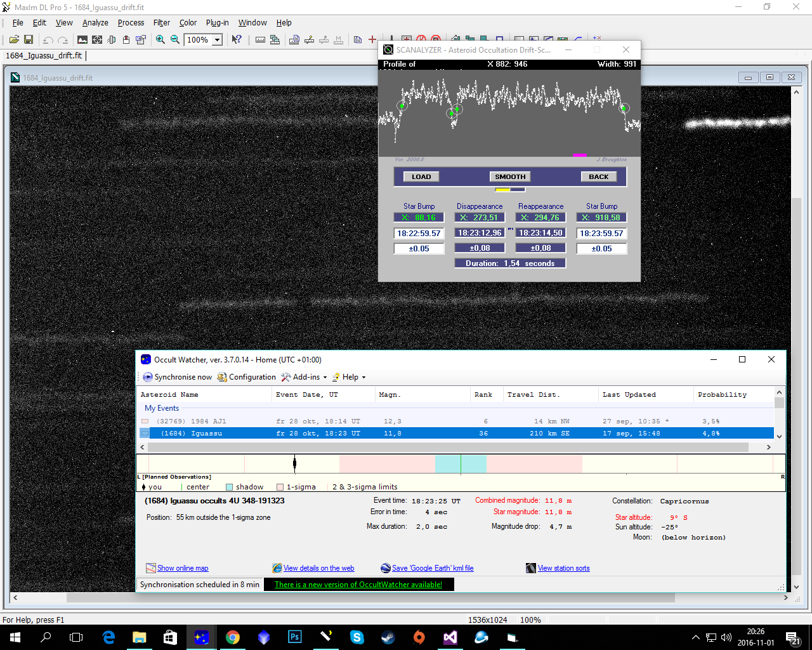Open taskbar search

[x=46, y=637]
